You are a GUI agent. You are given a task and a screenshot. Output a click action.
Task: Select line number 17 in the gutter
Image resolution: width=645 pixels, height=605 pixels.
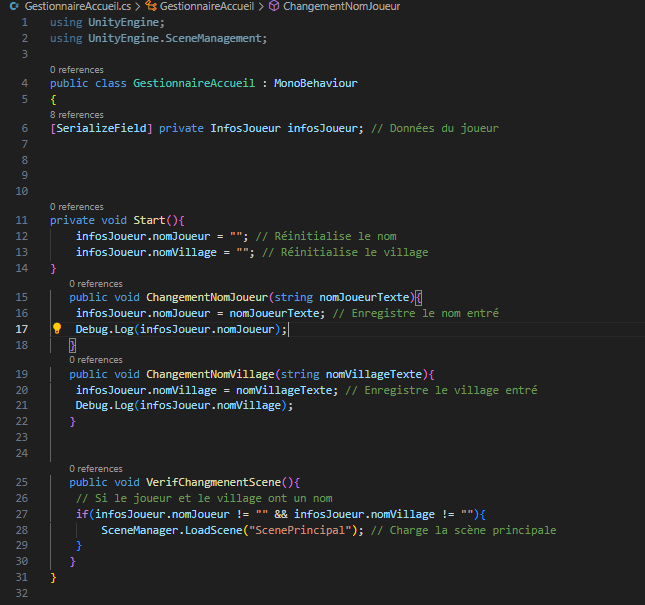23,329
